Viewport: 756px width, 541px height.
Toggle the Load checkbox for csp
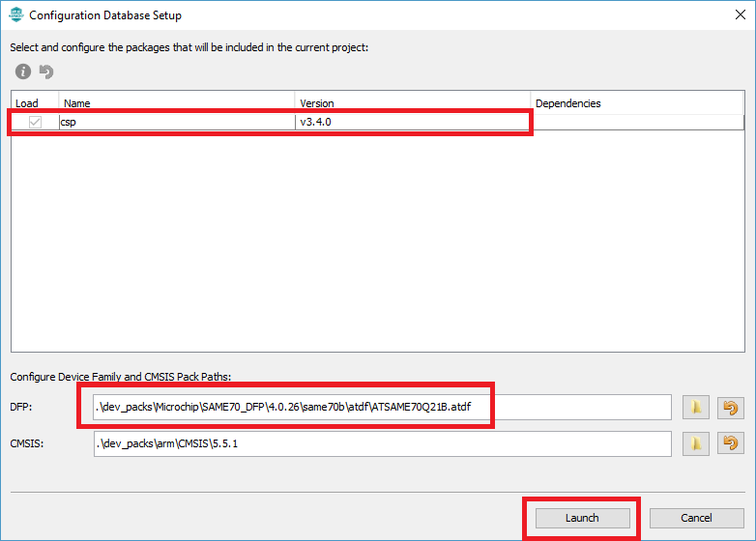36,123
